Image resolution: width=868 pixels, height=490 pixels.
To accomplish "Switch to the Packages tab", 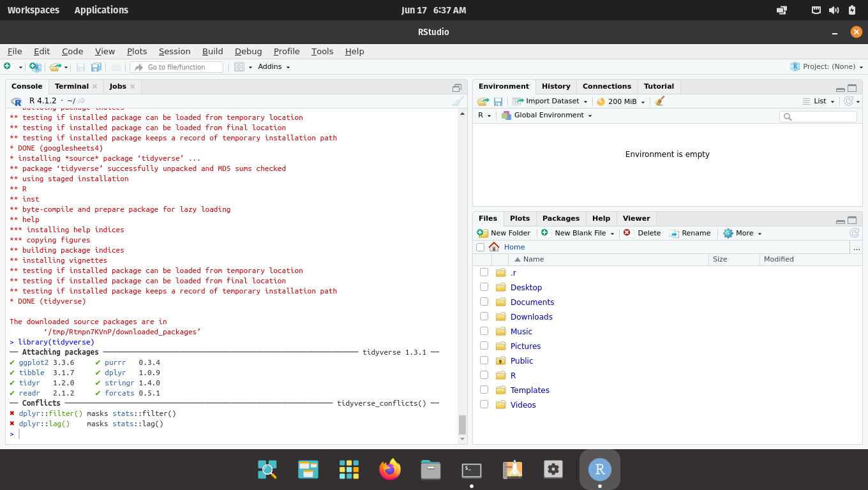I will [x=561, y=219].
